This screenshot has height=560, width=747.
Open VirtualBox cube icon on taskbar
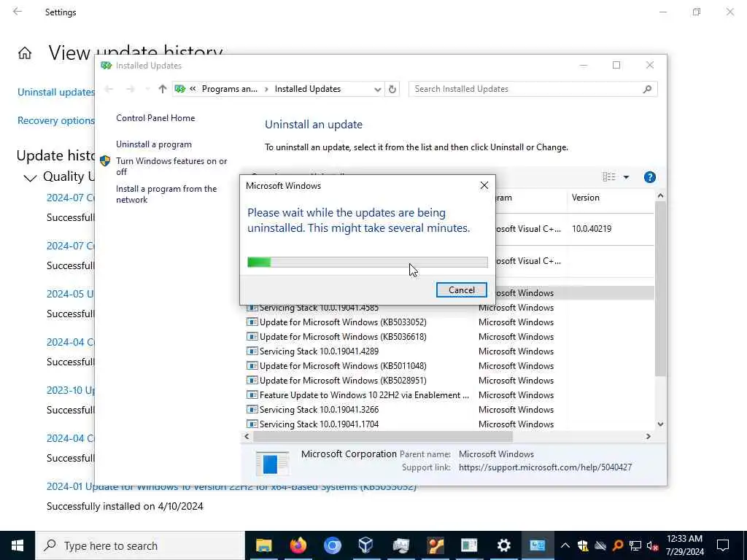tap(366, 545)
